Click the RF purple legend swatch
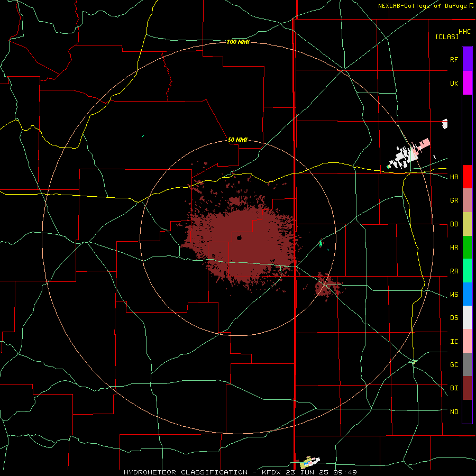Screen dimensions: 476x476 point(467,59)
